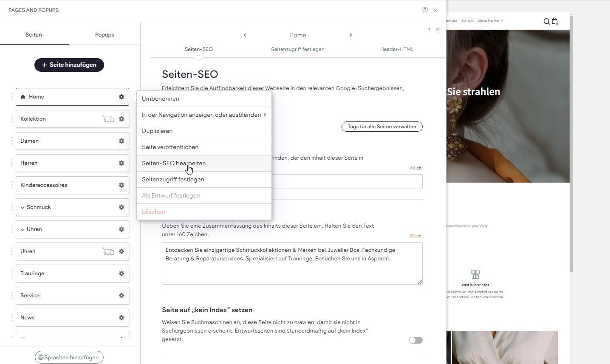This screenshot has height=364, width=610.
Task: Go to next page with right arrow
Action: (350, 35)
